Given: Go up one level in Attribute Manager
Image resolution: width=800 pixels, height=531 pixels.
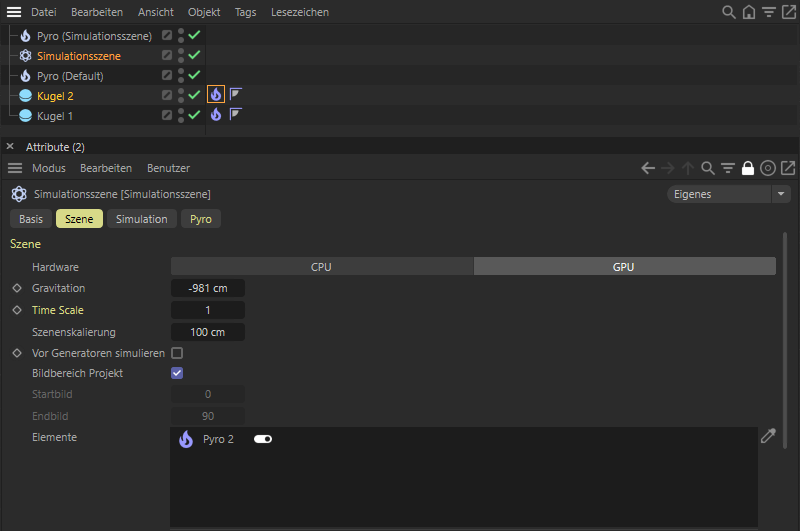Looking at the screenshot, I should tap(688, 168).
